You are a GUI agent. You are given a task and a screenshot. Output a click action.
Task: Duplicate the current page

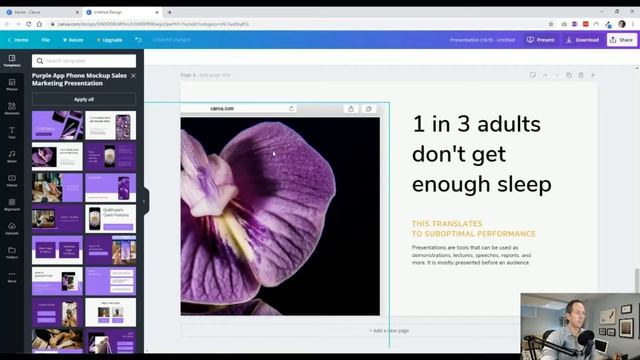[569, 75]
